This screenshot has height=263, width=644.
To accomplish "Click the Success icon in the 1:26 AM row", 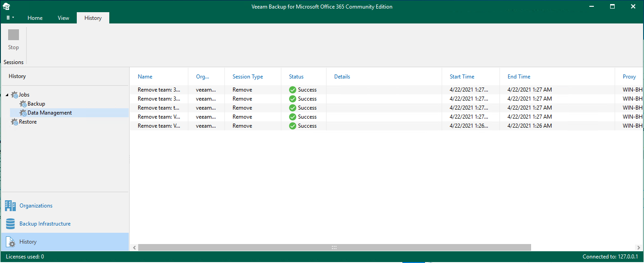I will (293, 126).
